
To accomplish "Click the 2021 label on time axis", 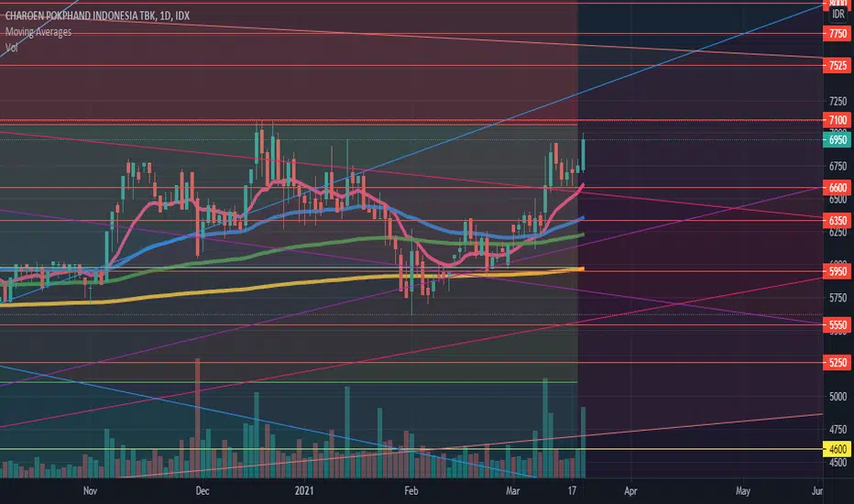I will point(304,491).
